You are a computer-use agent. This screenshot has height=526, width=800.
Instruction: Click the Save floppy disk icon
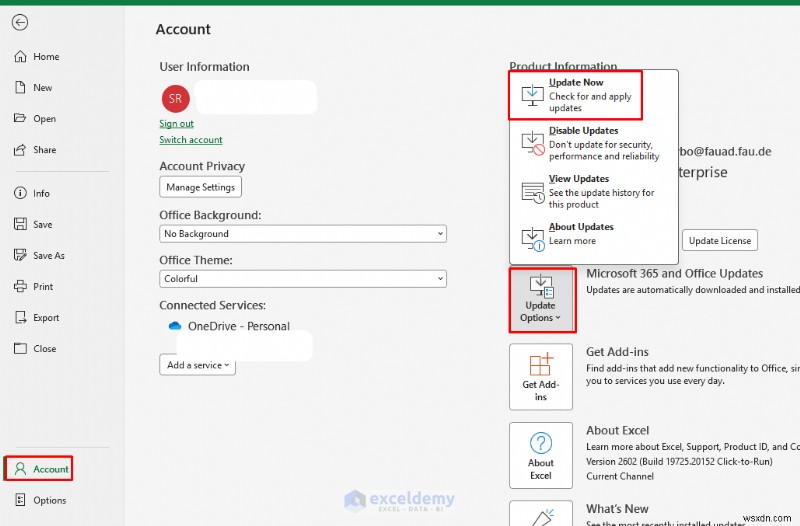20,224
